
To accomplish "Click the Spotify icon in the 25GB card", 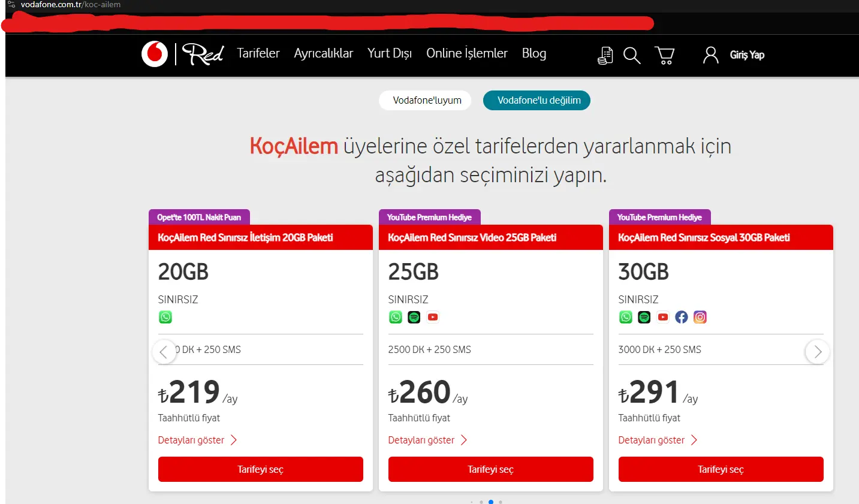I will point(414,317).
